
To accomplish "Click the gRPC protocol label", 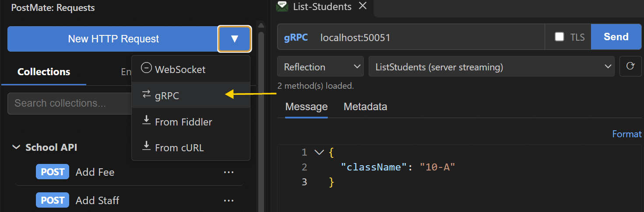I will click(x=296, y=37).
